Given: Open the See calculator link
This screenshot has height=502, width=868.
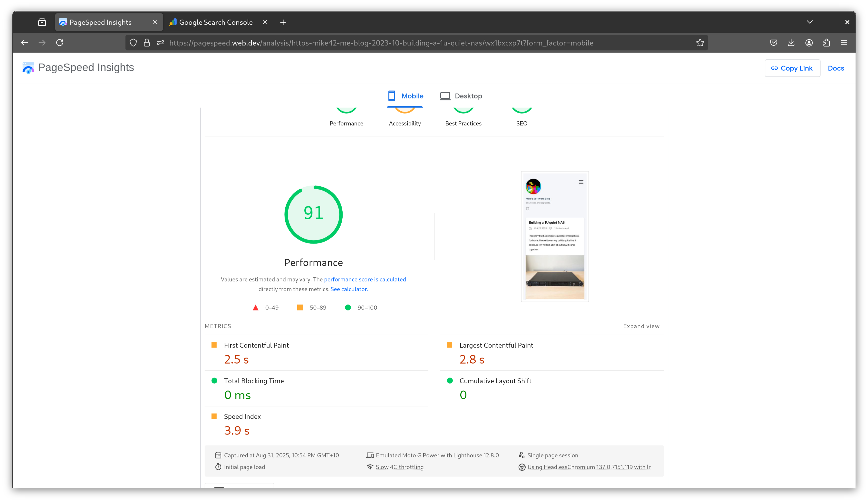Looking at the screenshot, I should click(348, 289).
